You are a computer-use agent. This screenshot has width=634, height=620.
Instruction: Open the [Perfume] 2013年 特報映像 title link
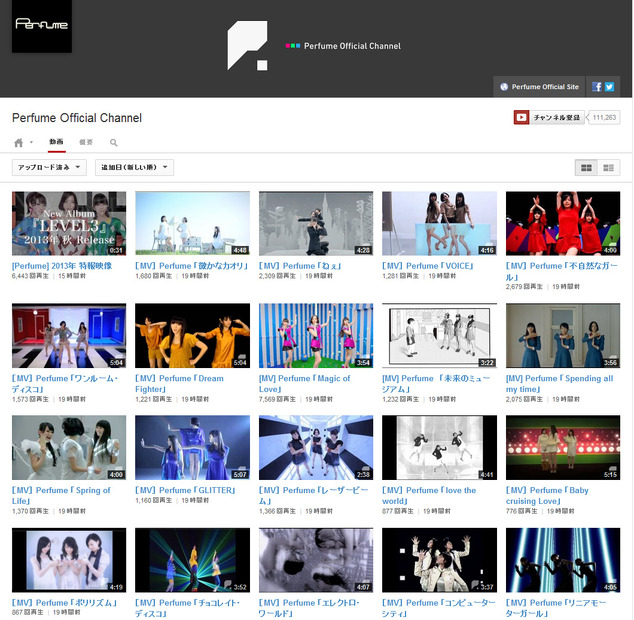point(62,266)
